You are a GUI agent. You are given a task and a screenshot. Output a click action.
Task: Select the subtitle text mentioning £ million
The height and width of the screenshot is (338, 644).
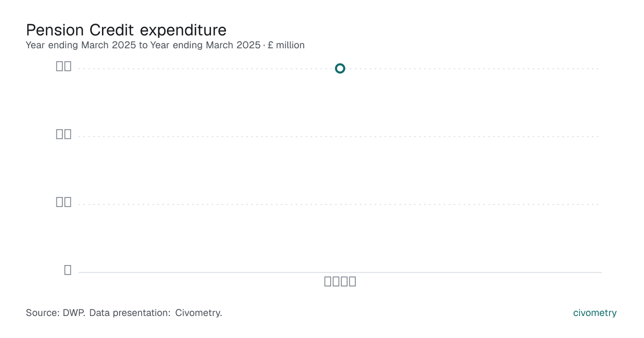click(165, 45)
